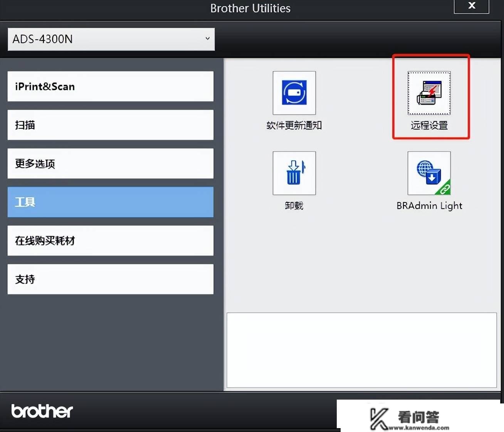The image size is (504, 432).
Task: Select the 扫描 category
Action: click(111, 125)
